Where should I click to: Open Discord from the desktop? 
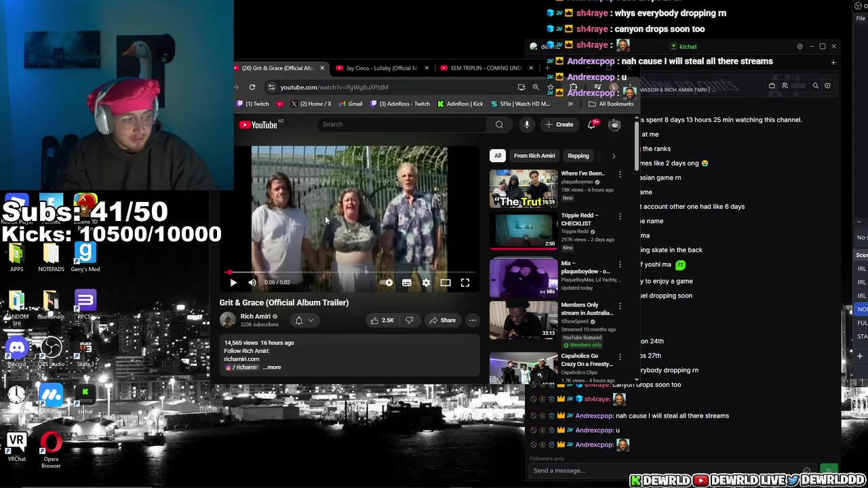click(x=17, y=352)
